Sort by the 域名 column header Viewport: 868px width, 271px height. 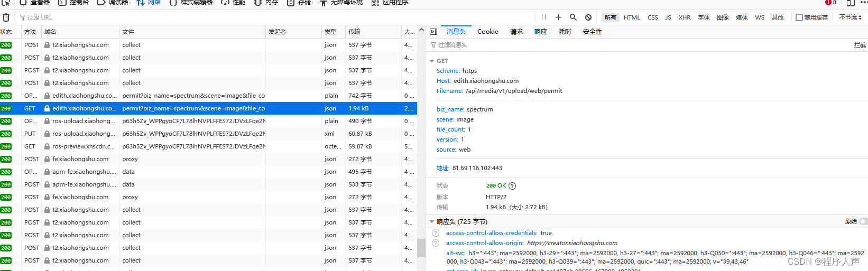(x=80, y=32)
